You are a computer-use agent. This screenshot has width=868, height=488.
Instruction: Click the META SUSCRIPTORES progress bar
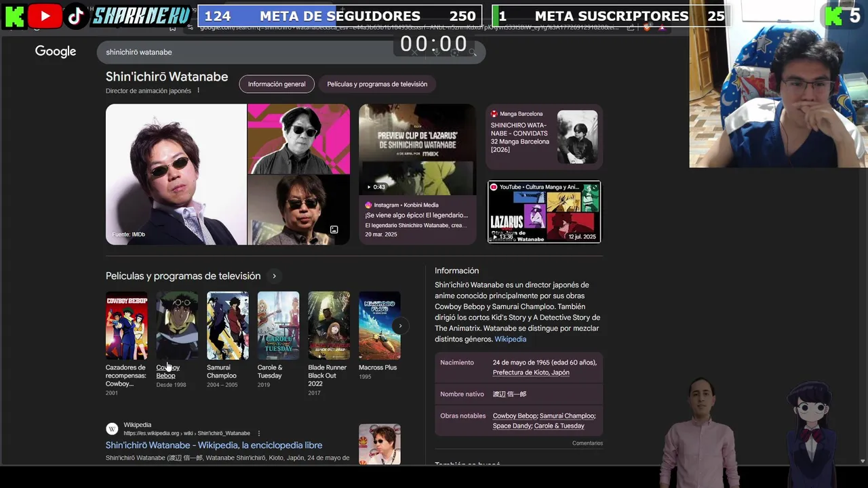point(611,16)
